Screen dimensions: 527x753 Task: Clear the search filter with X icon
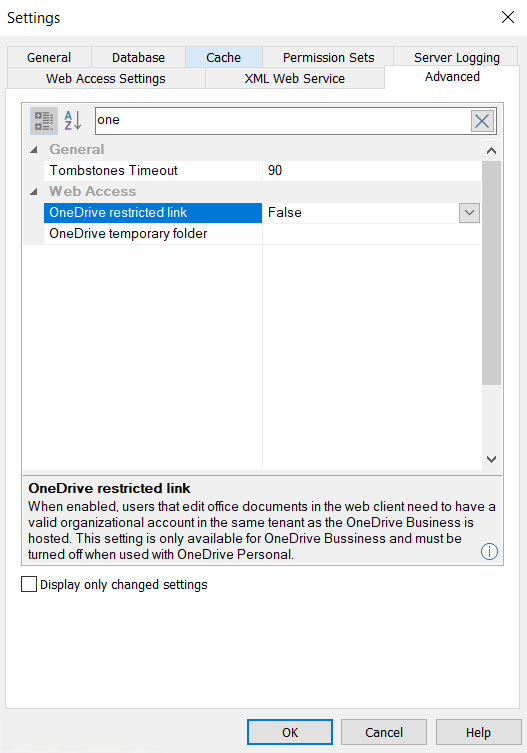pyautogui.click(x=482, y=121)
